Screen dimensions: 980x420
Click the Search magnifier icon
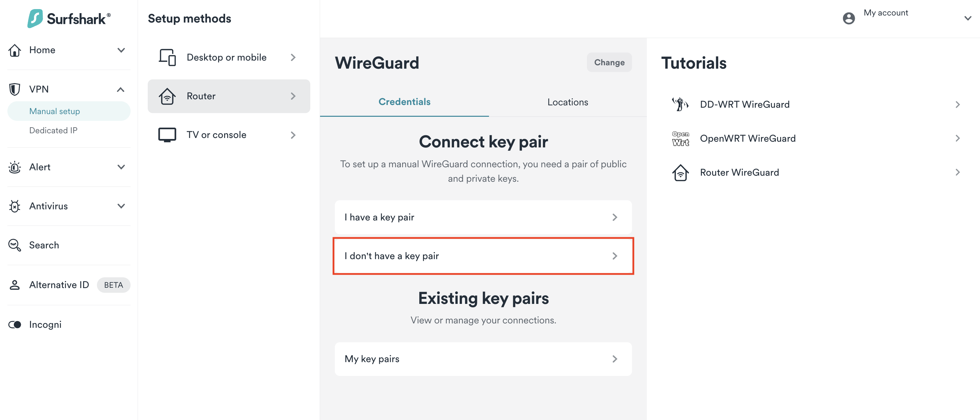[x=15, y=245]
